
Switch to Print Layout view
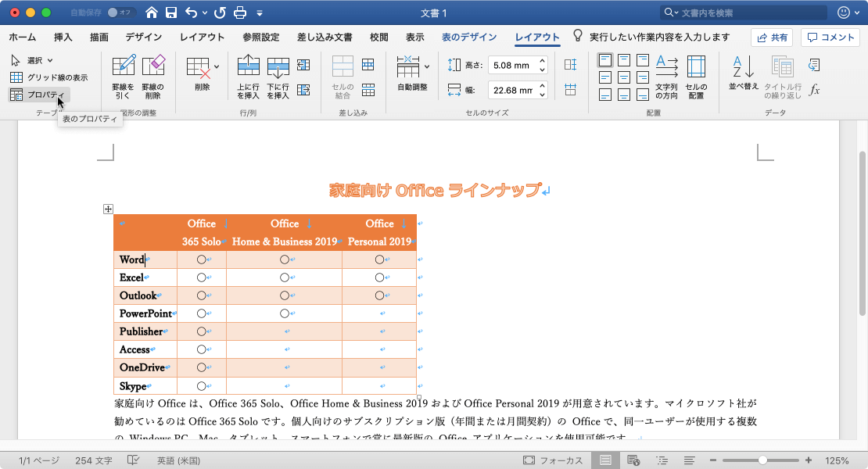coord(605,460)
